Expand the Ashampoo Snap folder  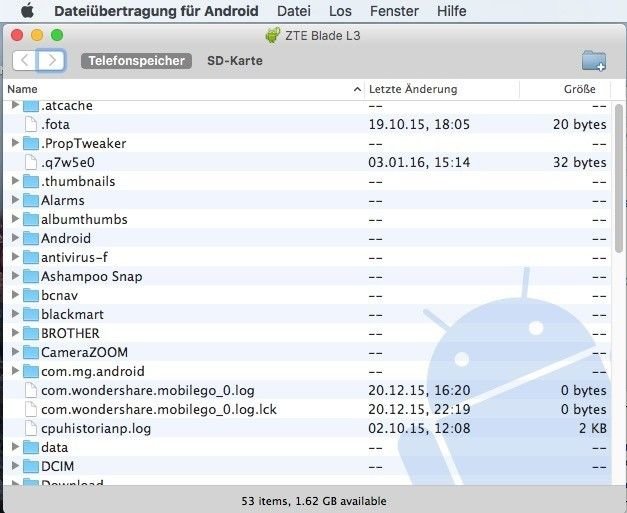click(15, 275)
